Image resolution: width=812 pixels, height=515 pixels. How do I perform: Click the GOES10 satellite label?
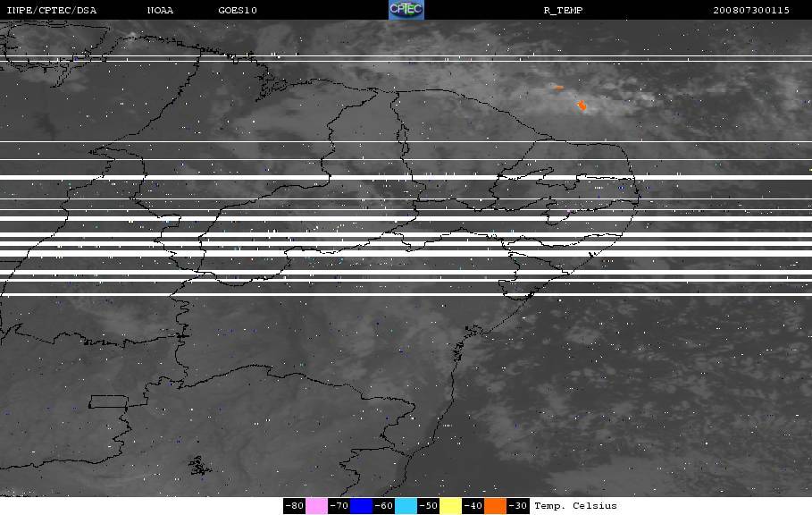coord(238,11)
